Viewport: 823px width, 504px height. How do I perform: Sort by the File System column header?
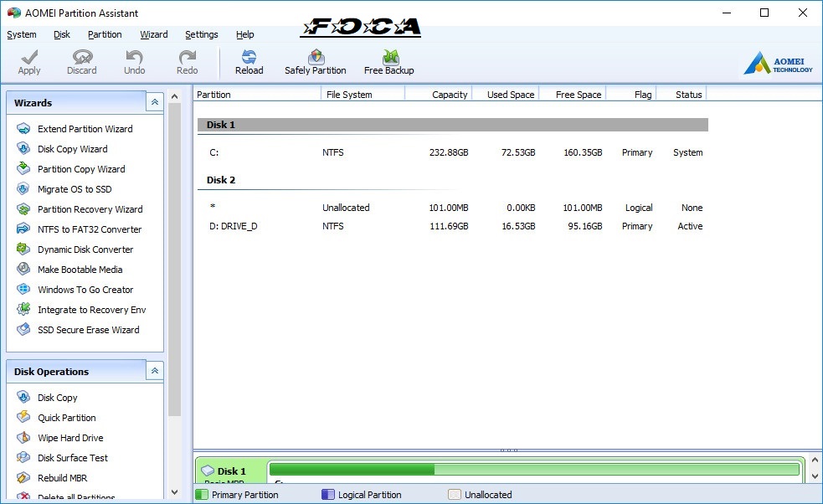pos(363,95)
